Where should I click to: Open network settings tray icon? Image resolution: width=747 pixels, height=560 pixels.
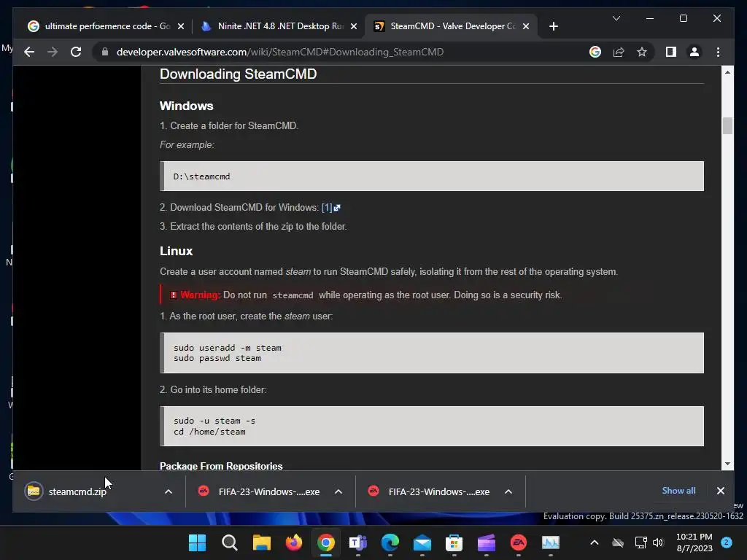[x=640, y=542]
